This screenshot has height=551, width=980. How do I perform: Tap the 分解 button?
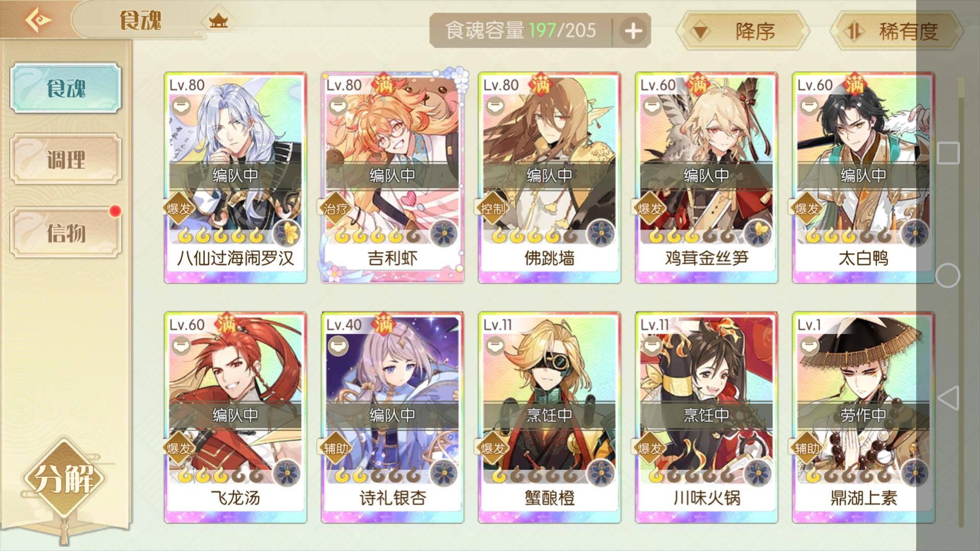tap(64, 479)
